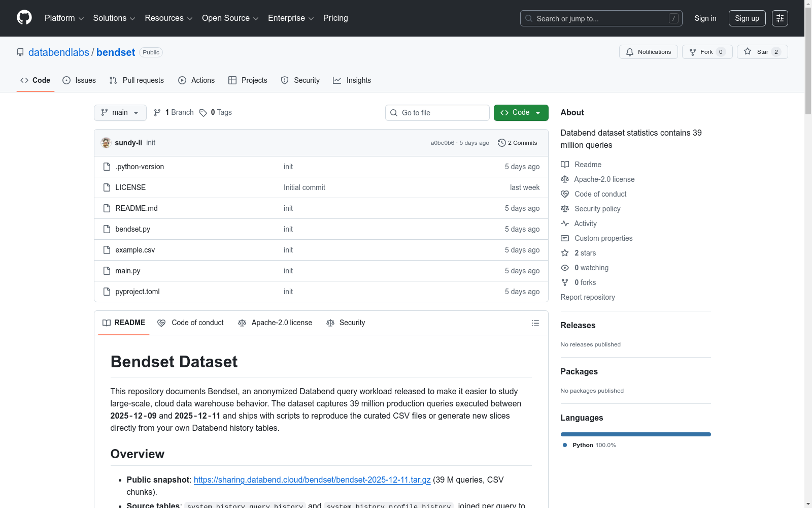Star the bendset repository
Image resolution: width=812 pixels, height=508 pixels.
[762, 52]
